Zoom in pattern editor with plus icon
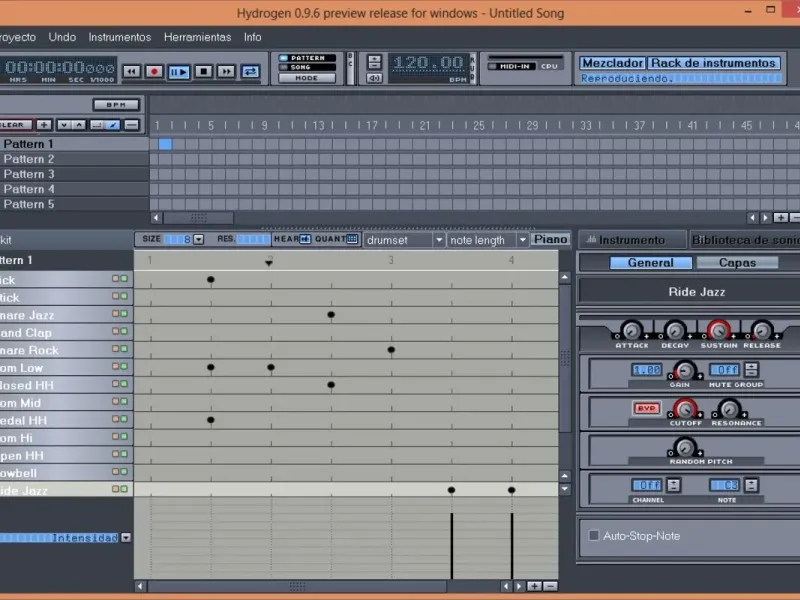This screenshot has height=600, width=800. pyautogui.click(x=534, y=586)
